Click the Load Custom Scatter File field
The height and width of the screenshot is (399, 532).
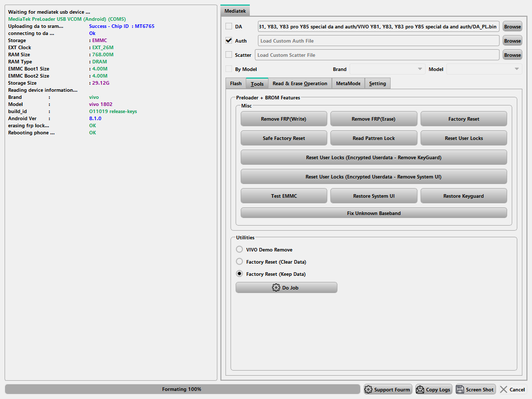point(377,55)
